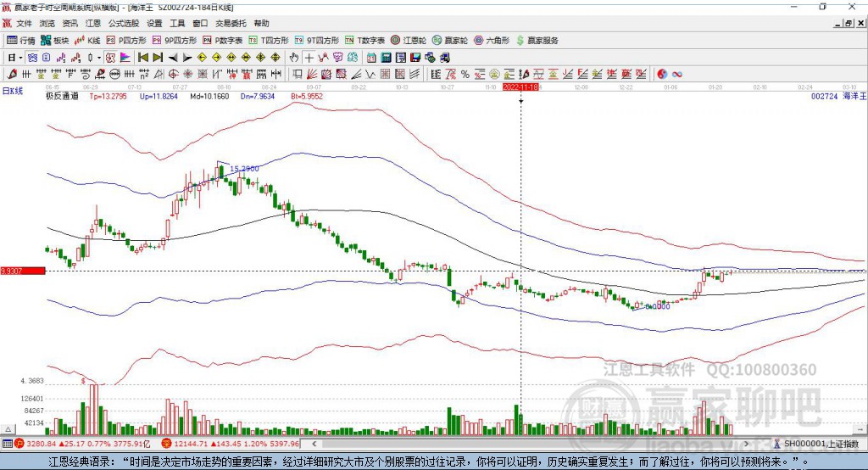Viewport: 868px width, 470px height.
Task: Select the n² square tool icon
Action: tap(144, 74)
